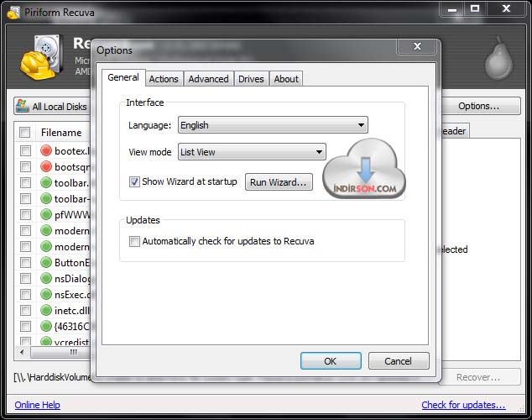This screenshot has height=420, width=532.
Task: Open the All Local Disks drive selector
Action: click(53, 106)
